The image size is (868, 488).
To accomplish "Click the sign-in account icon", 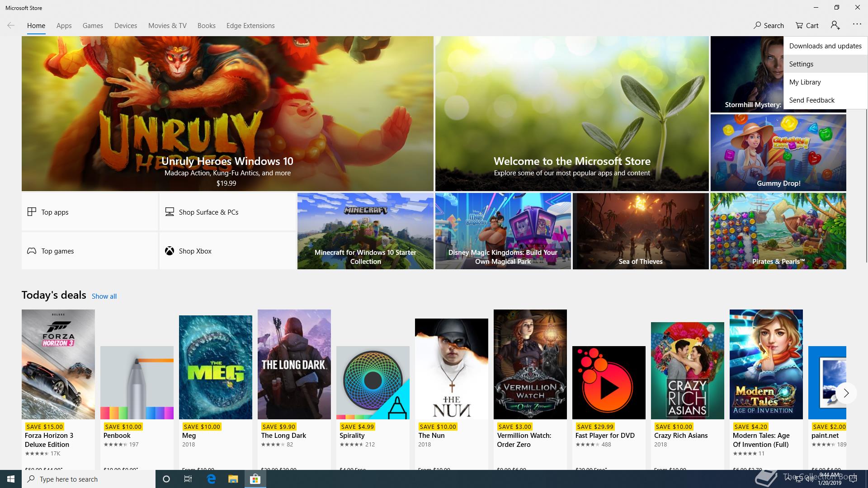I will [x=835, y=25].
